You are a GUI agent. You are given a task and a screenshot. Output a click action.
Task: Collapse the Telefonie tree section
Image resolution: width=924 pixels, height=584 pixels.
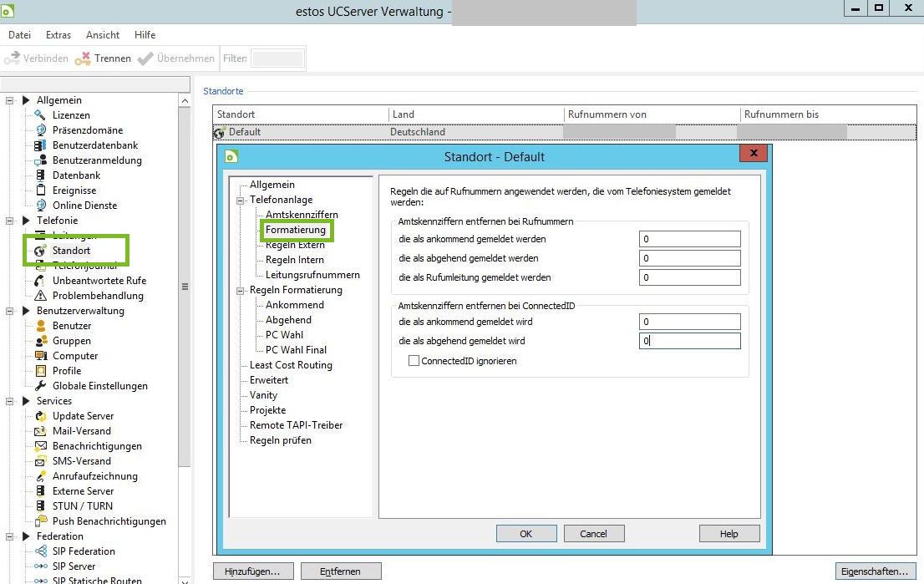9,221
